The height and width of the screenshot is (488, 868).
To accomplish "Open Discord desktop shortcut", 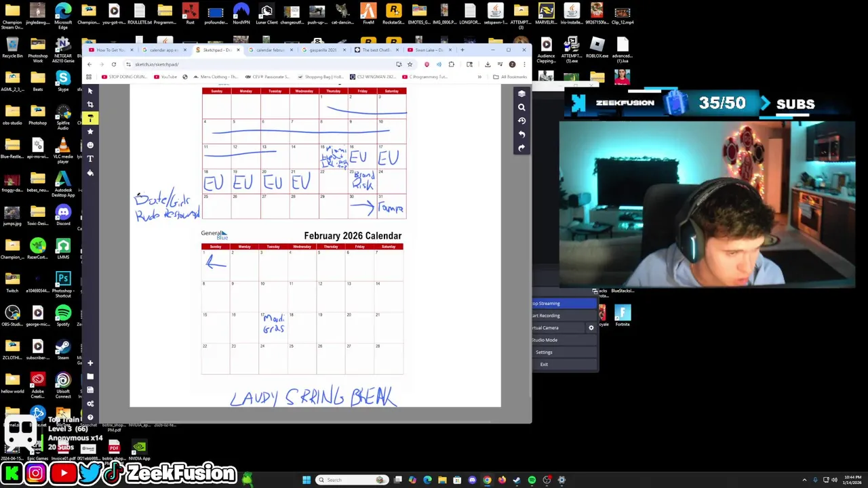I will pos(63,216).
